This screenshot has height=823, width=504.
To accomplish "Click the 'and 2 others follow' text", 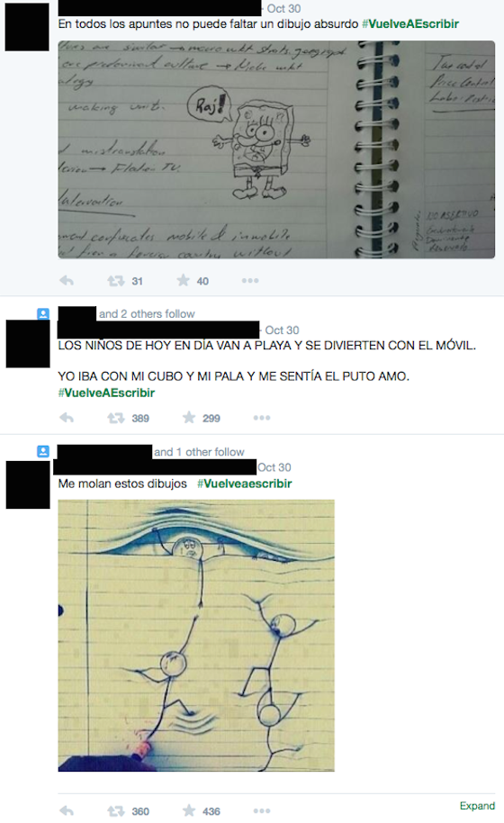I will [147, 314].
